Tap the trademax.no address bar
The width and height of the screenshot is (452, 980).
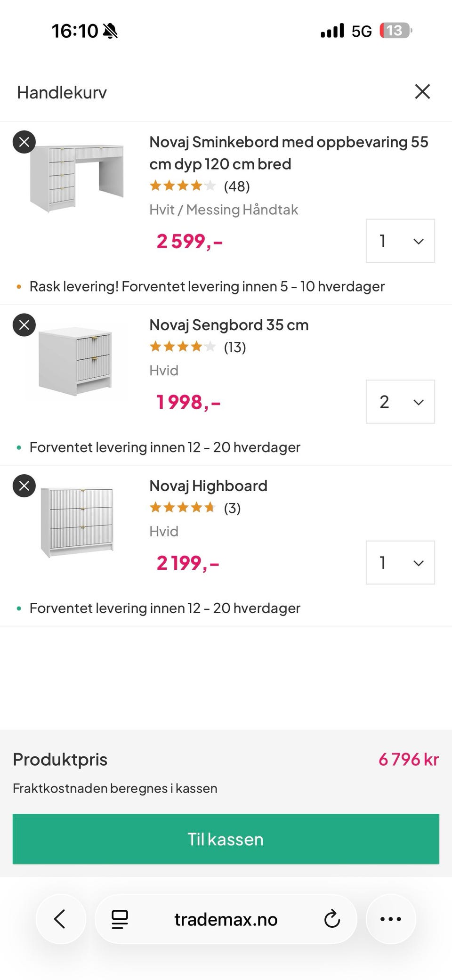(226, 919)
